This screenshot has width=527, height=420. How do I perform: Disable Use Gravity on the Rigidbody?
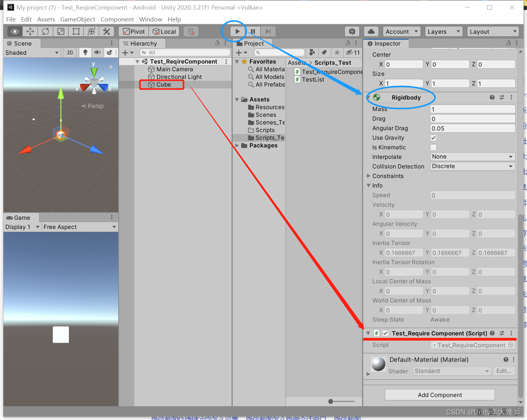tap(433, 138)
